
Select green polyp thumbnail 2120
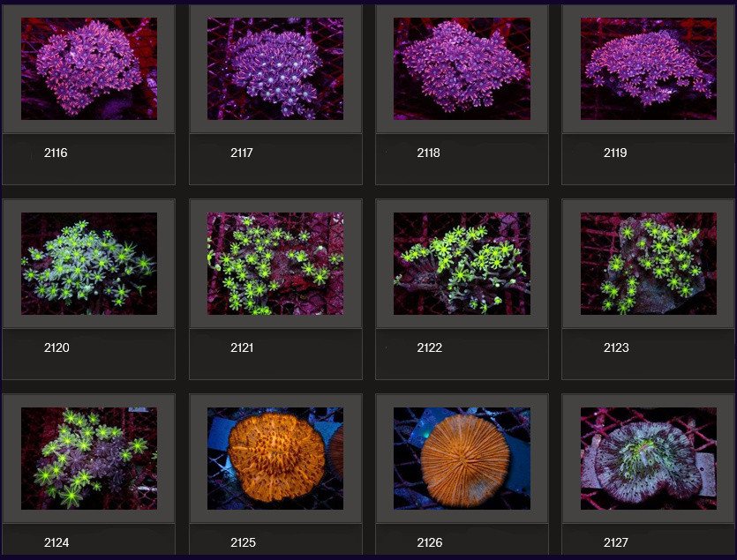89,264
